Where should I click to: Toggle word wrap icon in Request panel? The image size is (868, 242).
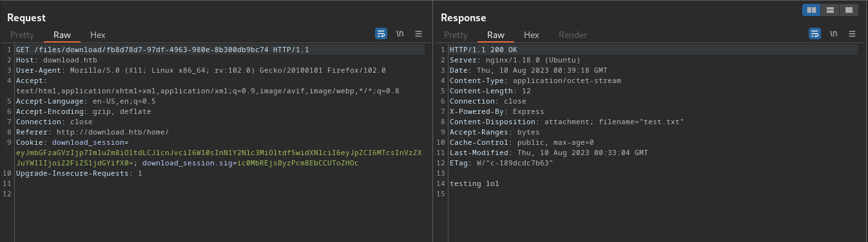(381, 33)
